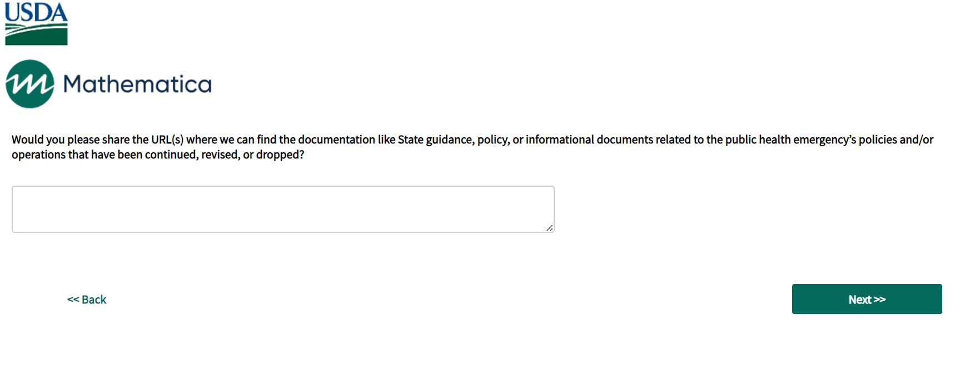This screenshot has height=374, width=980.
Task: Go back to the previous page
Action: click(x=87, y=300)
